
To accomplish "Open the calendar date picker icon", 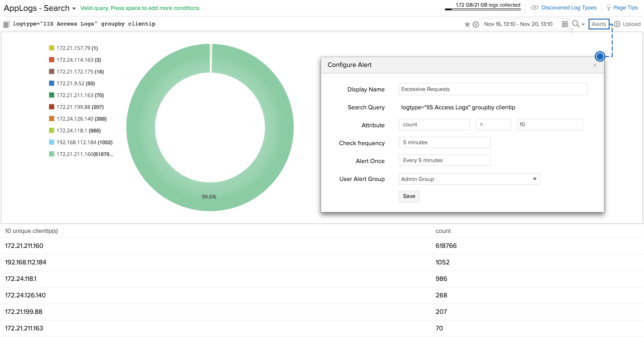I will tap(565, 24).
